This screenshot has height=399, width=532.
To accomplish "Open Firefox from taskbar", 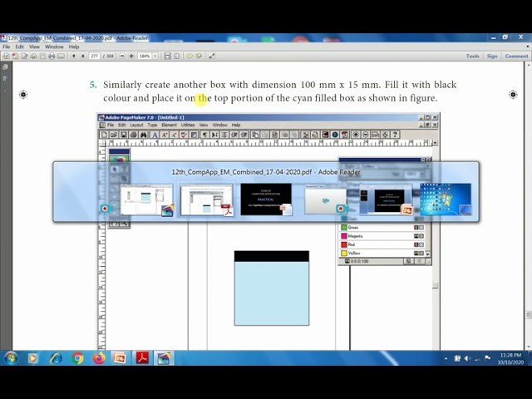I will click(x=100, y=358).
